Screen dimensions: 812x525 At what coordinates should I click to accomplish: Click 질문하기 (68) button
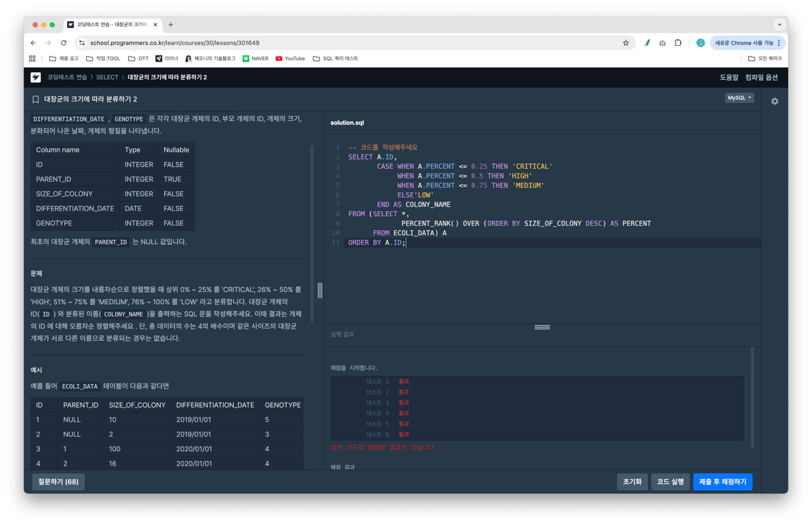point(58,481)
